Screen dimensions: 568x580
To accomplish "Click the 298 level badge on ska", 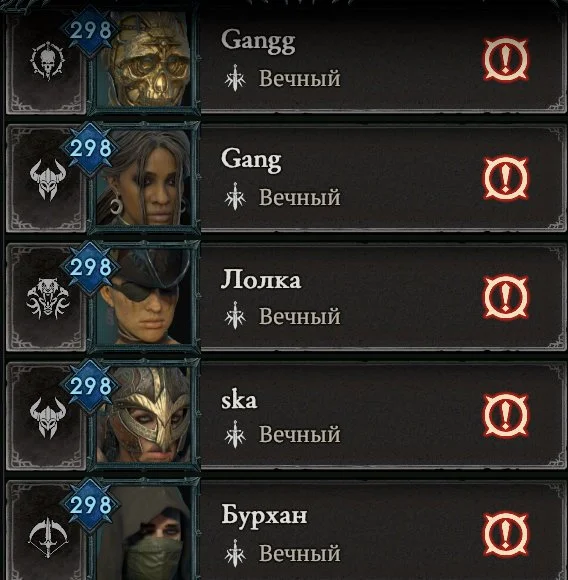I will click(90, 386).
